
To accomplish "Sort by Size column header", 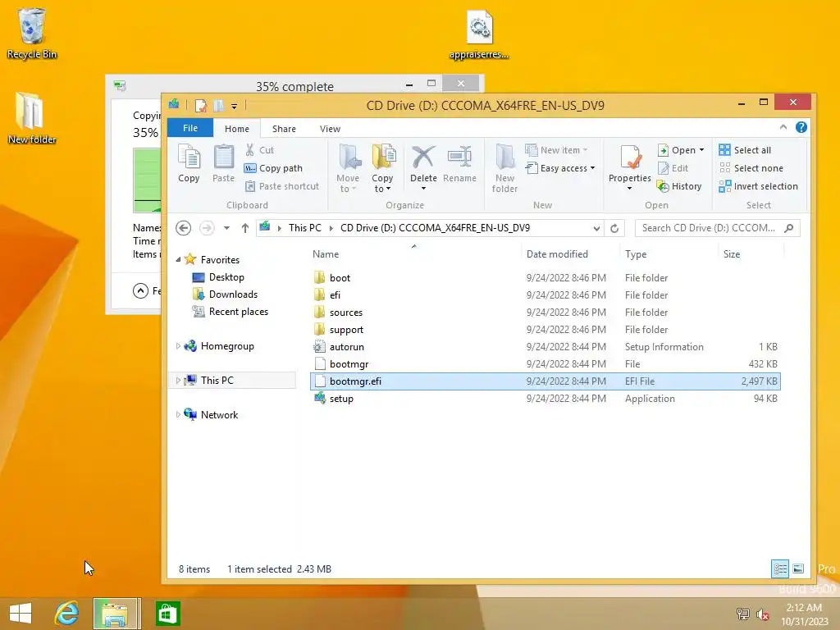I will coord(751,254).
